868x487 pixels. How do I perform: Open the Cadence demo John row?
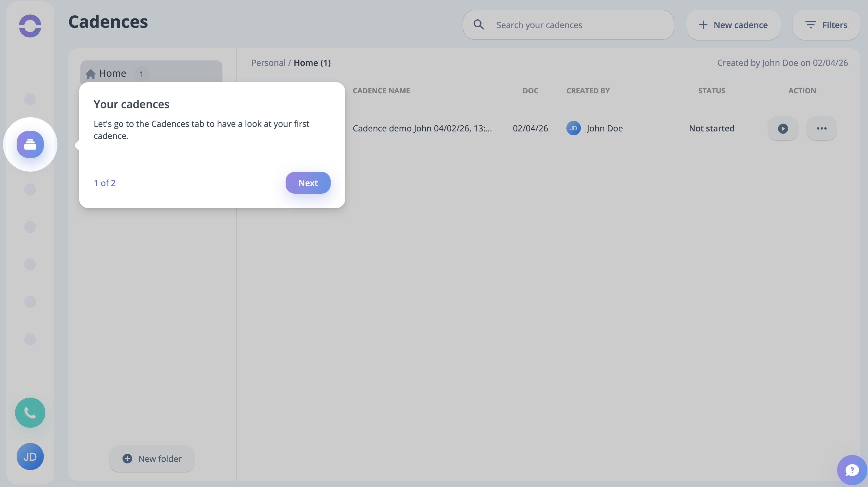pyautogui.click(x=422, y=128)
